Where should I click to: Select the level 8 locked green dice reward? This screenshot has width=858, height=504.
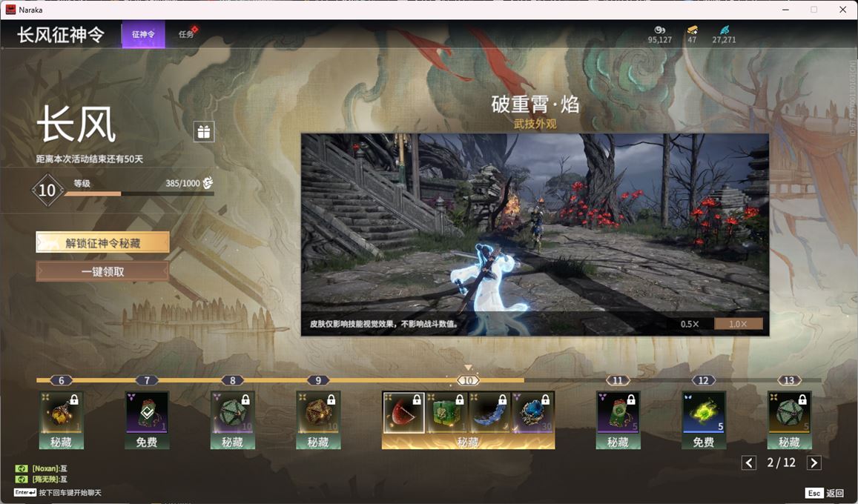233,414
